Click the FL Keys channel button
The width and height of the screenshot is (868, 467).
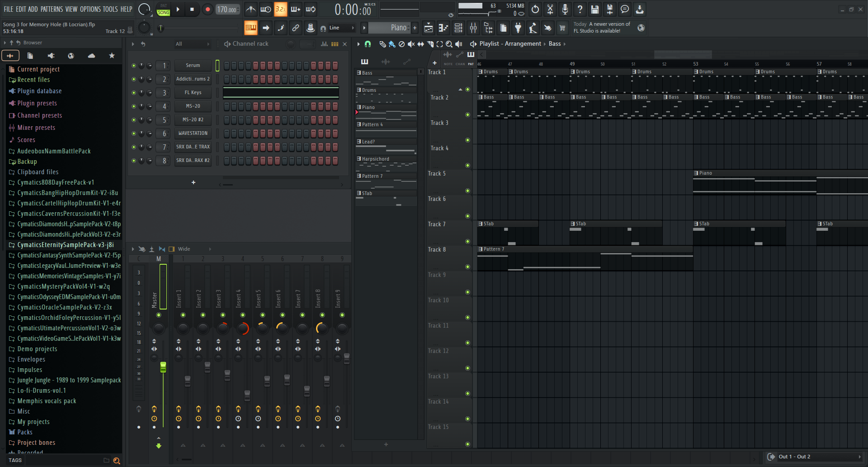click(x=193, y=93)
